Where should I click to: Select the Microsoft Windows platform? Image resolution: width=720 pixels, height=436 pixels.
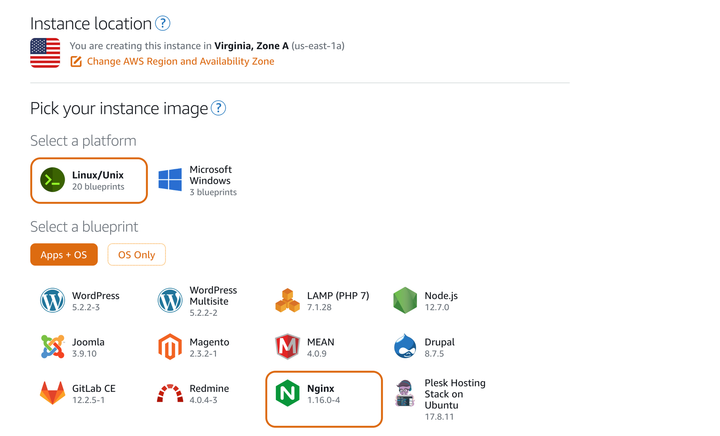198,180
